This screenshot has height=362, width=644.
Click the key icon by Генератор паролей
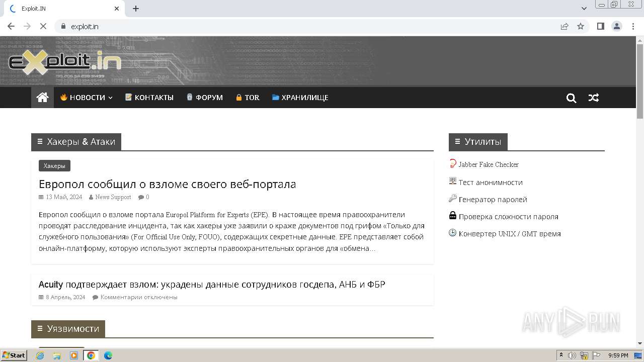pos(452,199)
